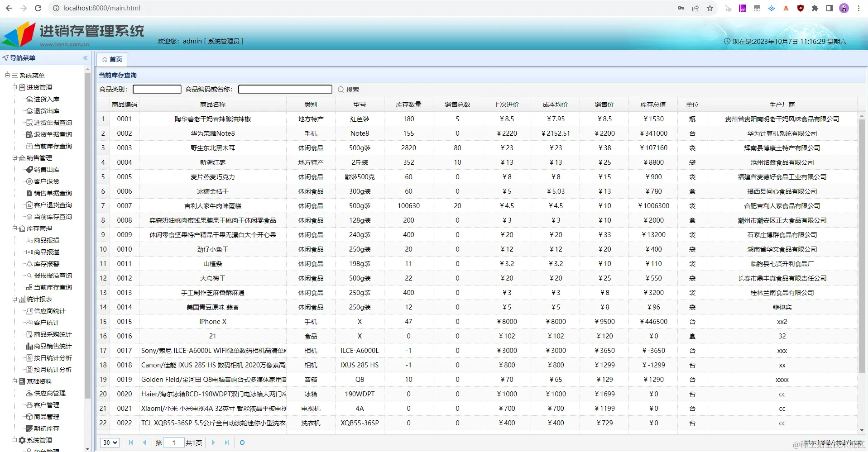Click the navigation sidebar scrollbar
The width and height of the screenshot is (868, 452).
[x=88, y=235]
